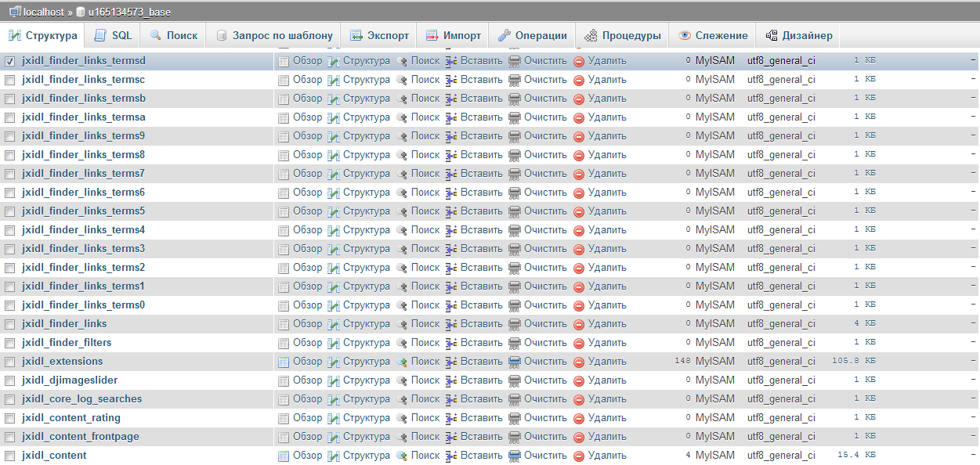Click the Обзор icon for jxidl_content
The image size is (980, 465).
284,456
